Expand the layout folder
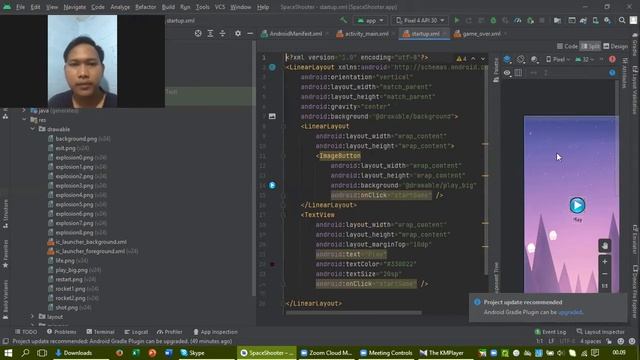 tap(33, 316)
